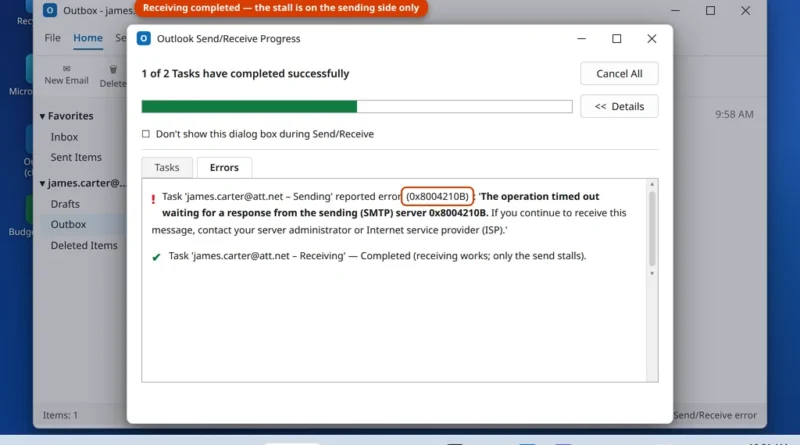Viewport: 800px width, 445px height.
Task: Select the Outbox folder
Action: click(x=68, y=224)
